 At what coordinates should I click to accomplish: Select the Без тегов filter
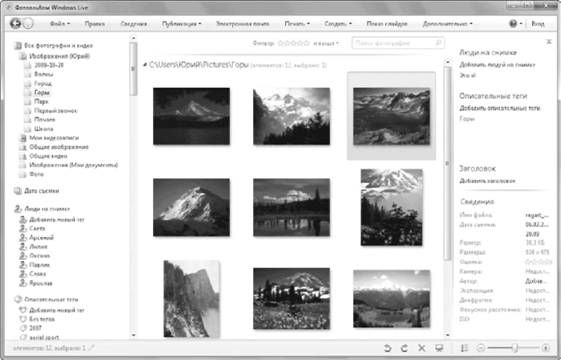pos(42,319)
